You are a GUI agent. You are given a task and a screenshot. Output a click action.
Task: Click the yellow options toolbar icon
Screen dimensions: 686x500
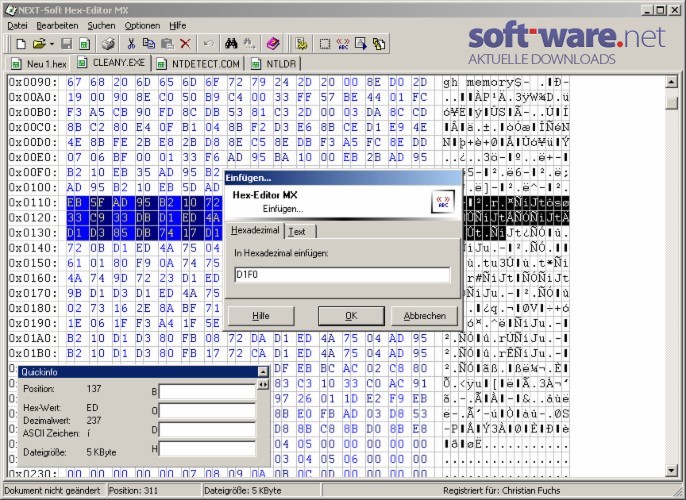pos(301,44)
